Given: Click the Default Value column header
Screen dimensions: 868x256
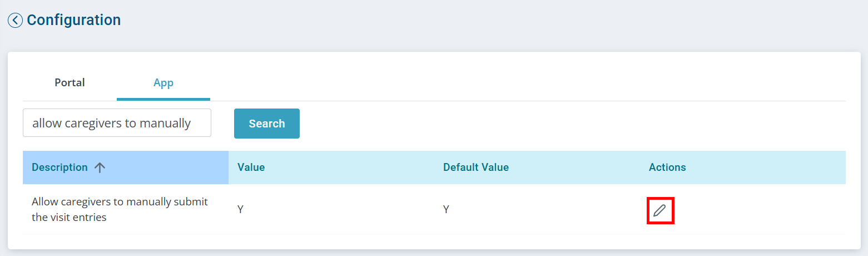Looking at the screenshot, I should [475, 168].
